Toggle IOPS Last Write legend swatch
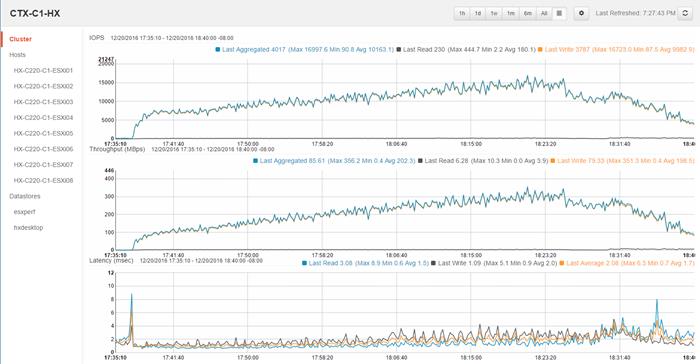Image resolution: width=700 pixels, height=364 pixels. click(x=540, y=50)
